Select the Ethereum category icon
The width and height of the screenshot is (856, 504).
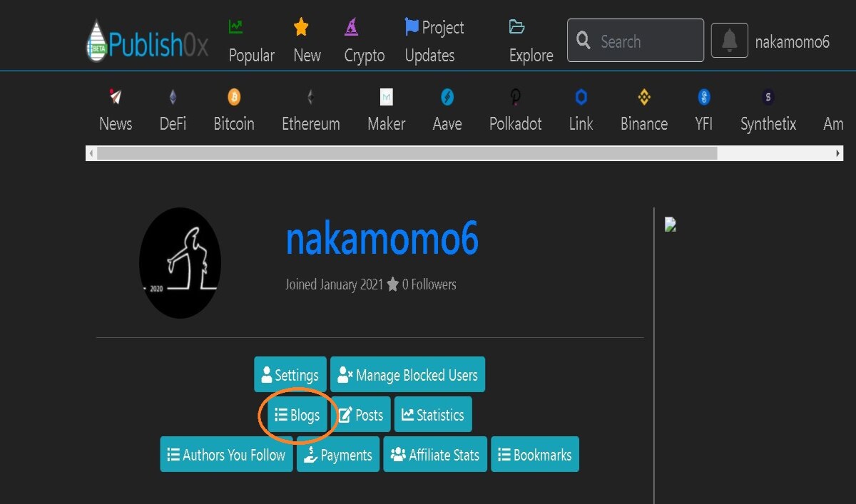tap(310, 97)
